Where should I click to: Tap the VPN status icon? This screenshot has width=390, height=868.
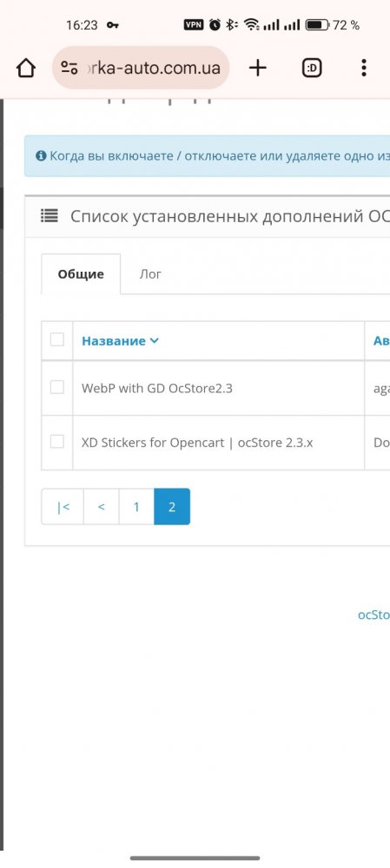tap(194, 24)
